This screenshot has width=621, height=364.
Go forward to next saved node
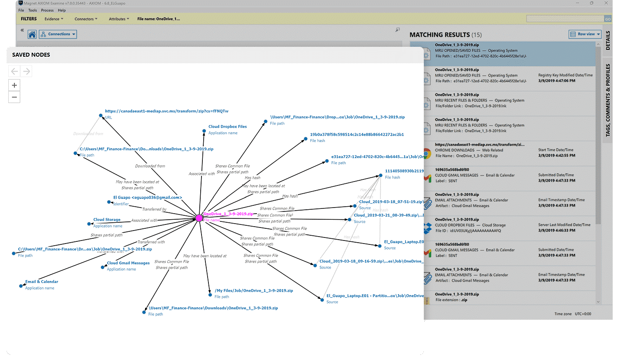pos(26,71)
